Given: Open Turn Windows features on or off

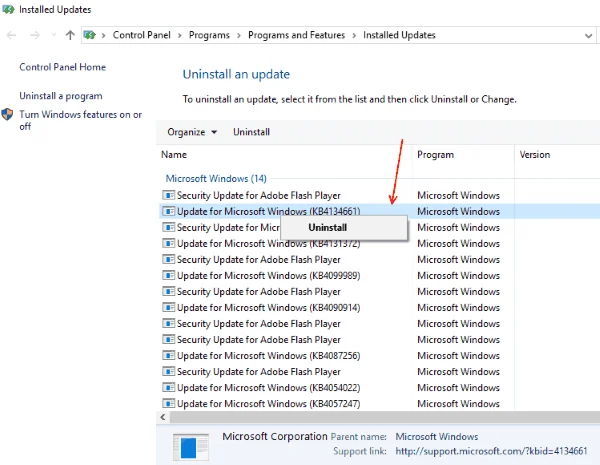Looking at the screenshot, I should (80, 120).
